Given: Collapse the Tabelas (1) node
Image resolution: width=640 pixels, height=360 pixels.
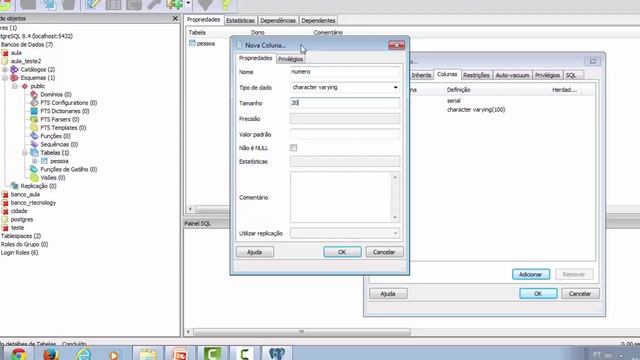Looking at the screenshot, I should (25, 153).
